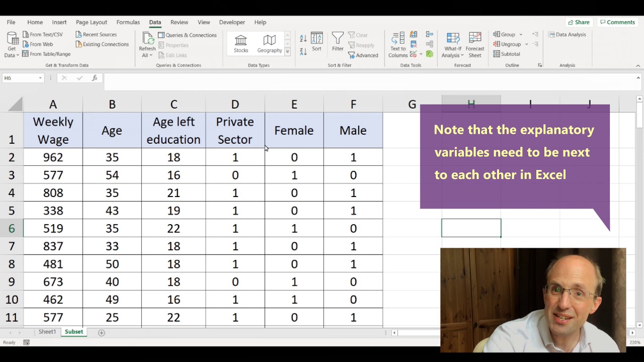Open the Help tab
The width and height of the screenshot is (644, 362).
tap(260, 22)
